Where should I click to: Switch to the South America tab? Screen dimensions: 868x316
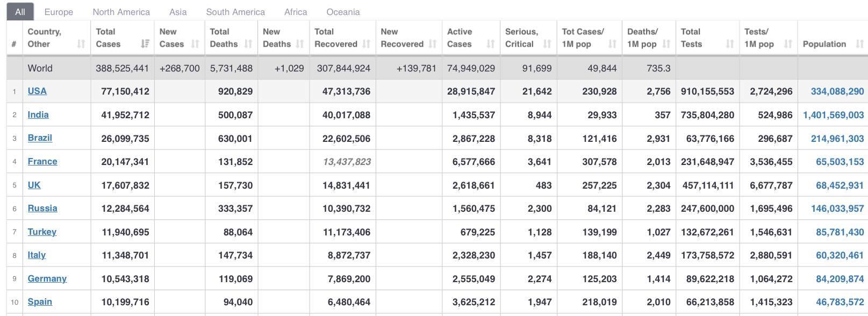click(x=235, y=12)
